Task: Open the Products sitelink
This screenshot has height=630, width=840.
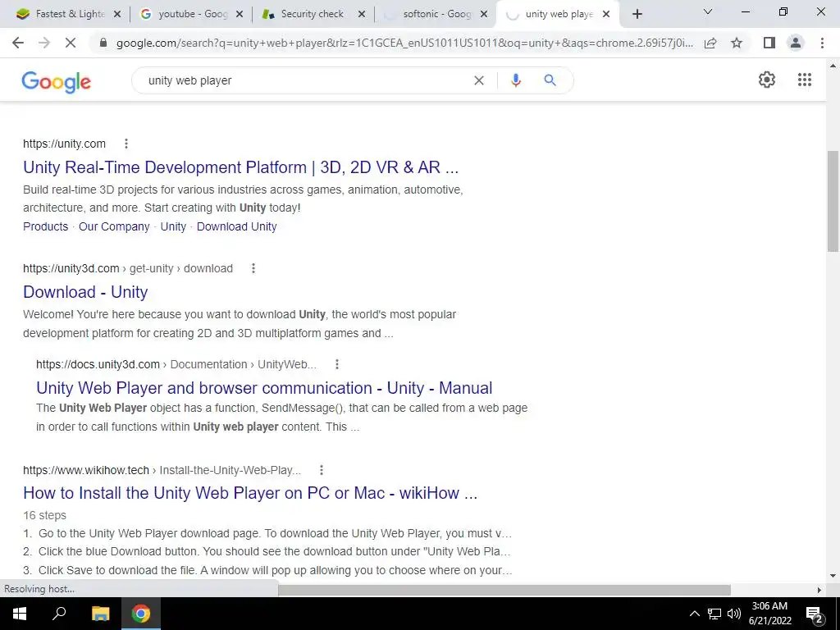Action: [x=46, y=226]
